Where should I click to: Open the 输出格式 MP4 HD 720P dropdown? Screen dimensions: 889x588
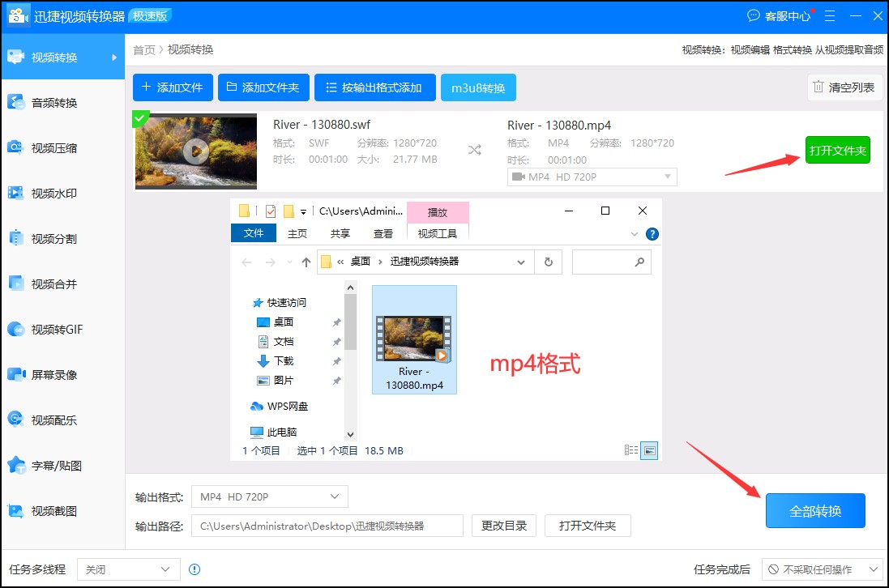point(269,496)
